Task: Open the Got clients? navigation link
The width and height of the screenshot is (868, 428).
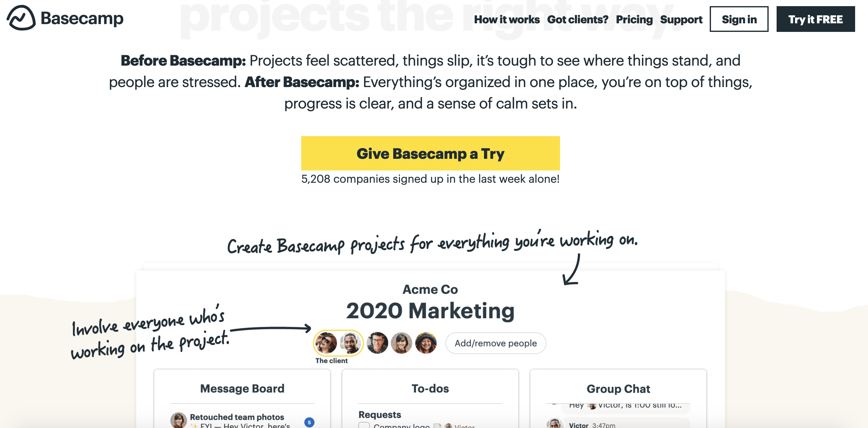Action: tap(578, 20)
